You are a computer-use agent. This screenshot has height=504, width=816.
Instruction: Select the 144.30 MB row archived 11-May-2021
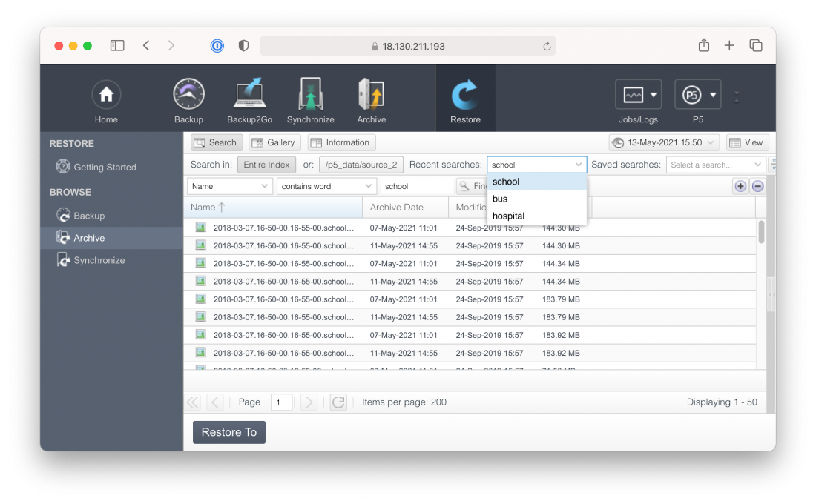point(470,245)
